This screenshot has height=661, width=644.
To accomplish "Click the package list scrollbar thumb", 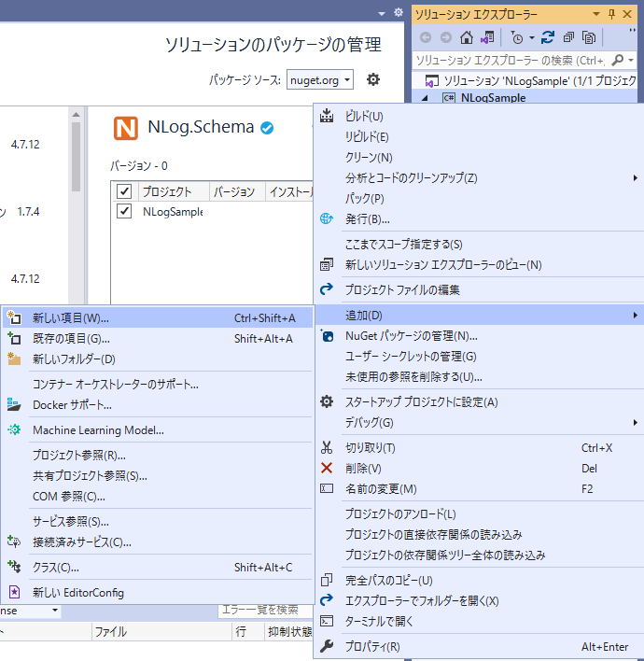I will [76, 157].
